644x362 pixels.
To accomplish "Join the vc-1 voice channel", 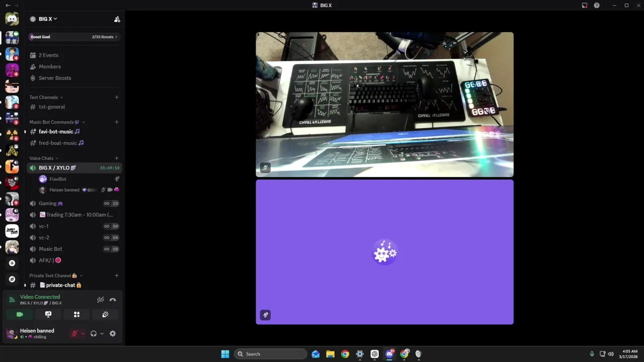I will (x=74, y=226).
